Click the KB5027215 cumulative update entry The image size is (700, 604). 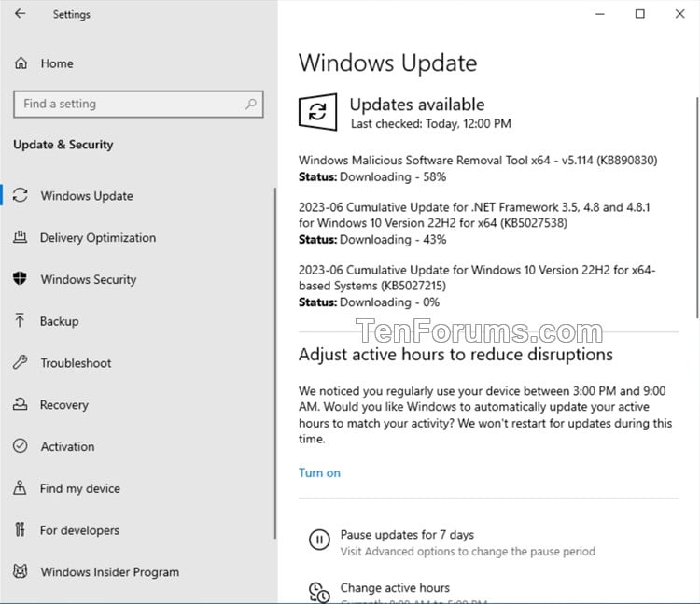click(477, 277)
